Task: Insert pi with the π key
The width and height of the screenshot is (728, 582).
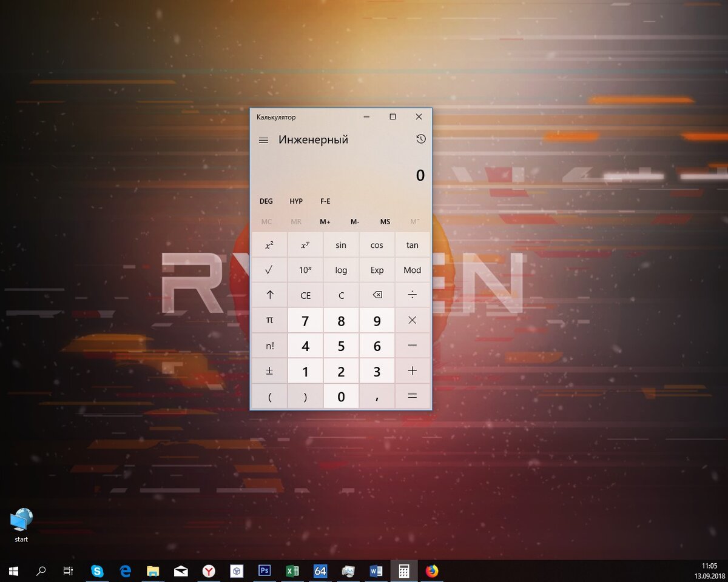Action: pyautogui.click(x=269, y=320)
